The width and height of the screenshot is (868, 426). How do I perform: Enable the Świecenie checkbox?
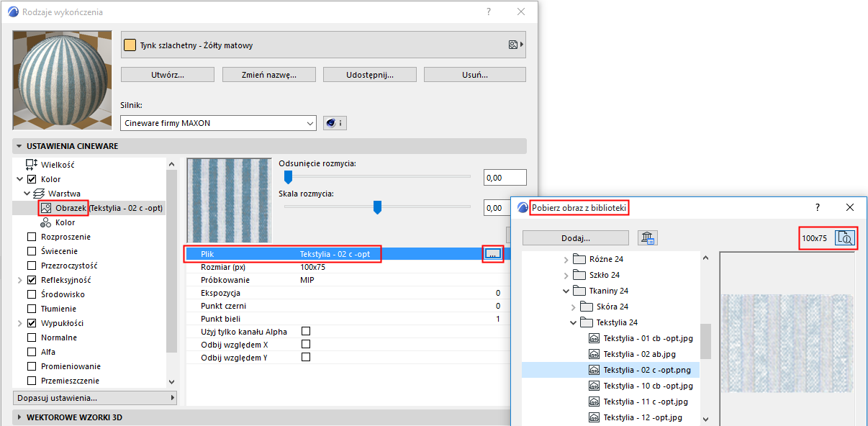point(32,251)
